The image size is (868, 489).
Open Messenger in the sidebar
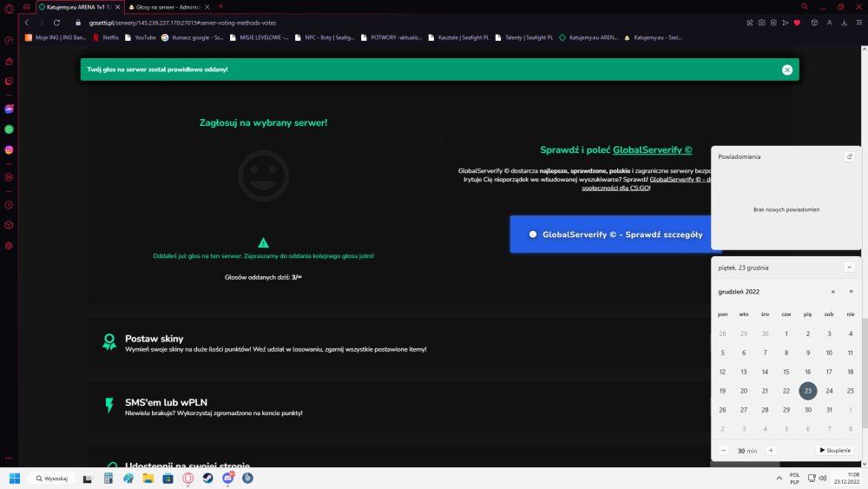[9, 109]
